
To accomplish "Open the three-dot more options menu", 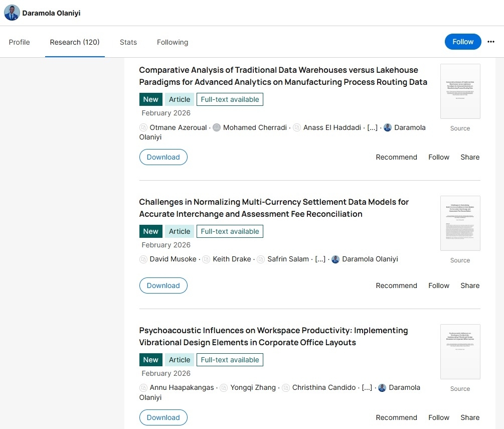I will tap(491, 42).
